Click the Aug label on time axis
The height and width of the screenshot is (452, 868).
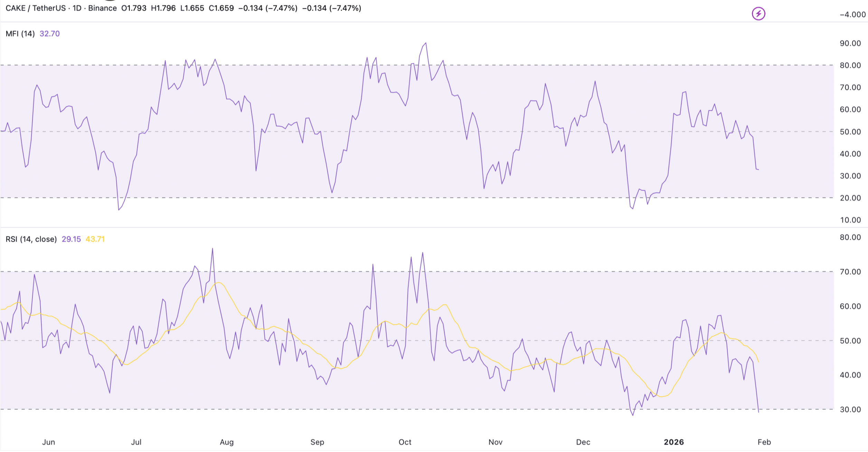227,442
